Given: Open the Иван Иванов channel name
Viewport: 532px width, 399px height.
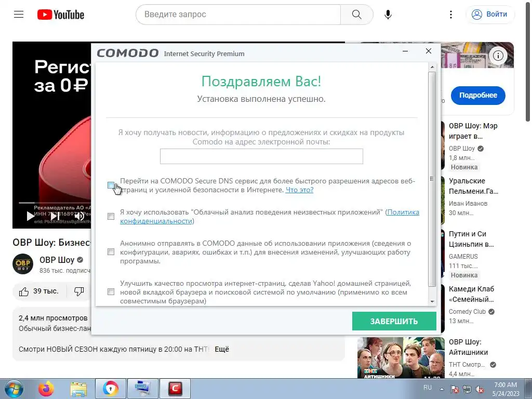Looking at the screenshot, I should (x=468, y=203).
